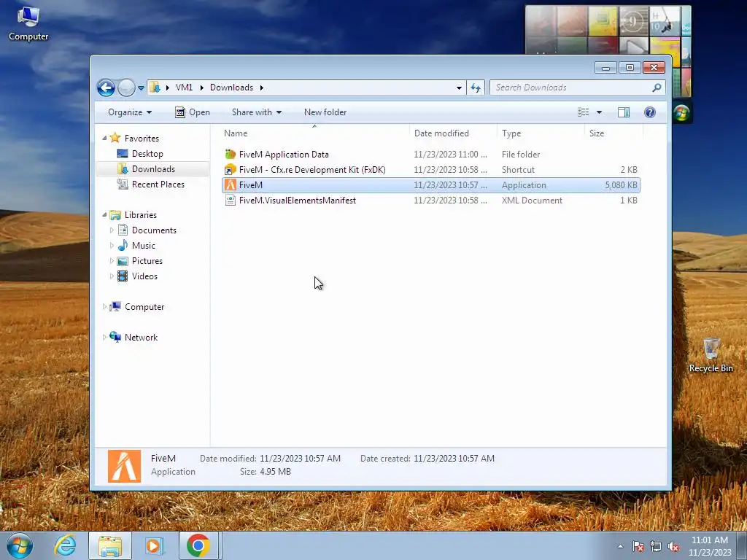Open the Windows Start menu

[x=19, y=545]
